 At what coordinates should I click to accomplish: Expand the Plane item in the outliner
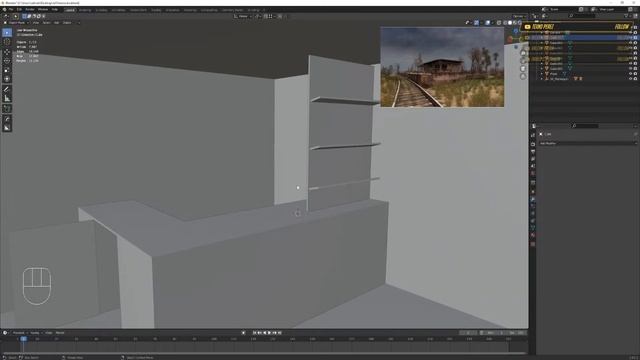pos(542,74)
